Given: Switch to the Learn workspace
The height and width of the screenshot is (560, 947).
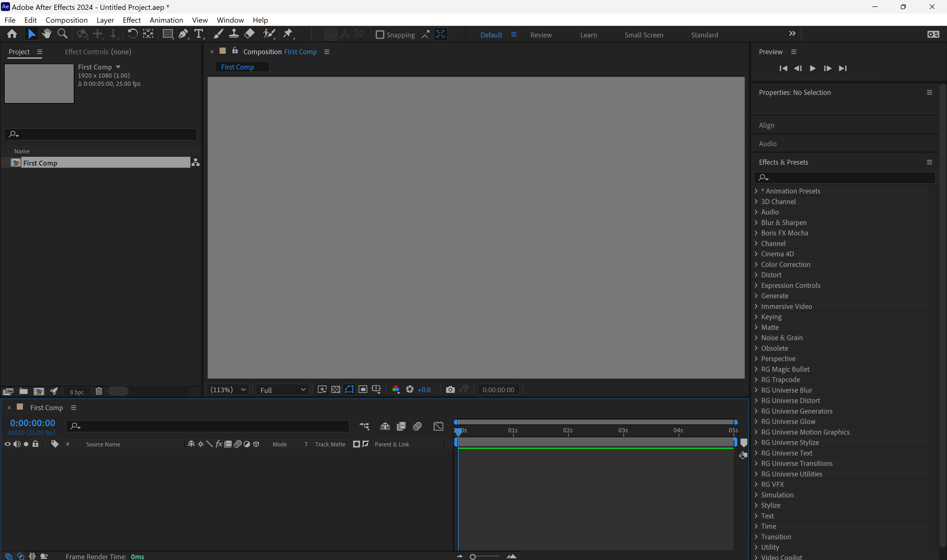Looking at the screenshot, I should coord(588,35).
